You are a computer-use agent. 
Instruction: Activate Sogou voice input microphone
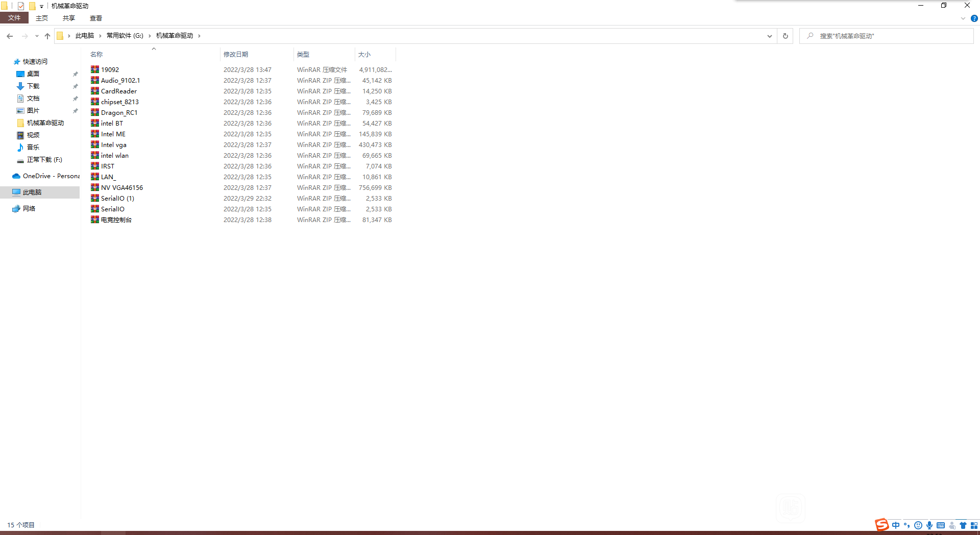pyautogui.click(x=929, y=525)
